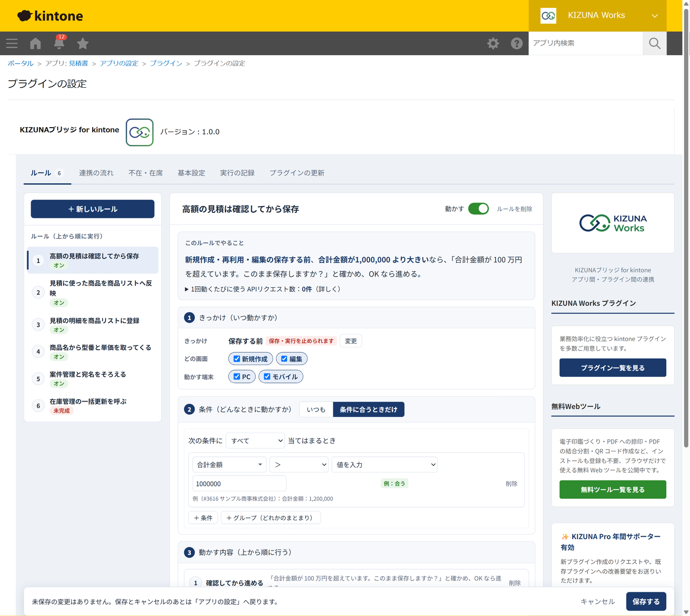Select the いつも condition option
690x616 pixels.
(316, 410)
